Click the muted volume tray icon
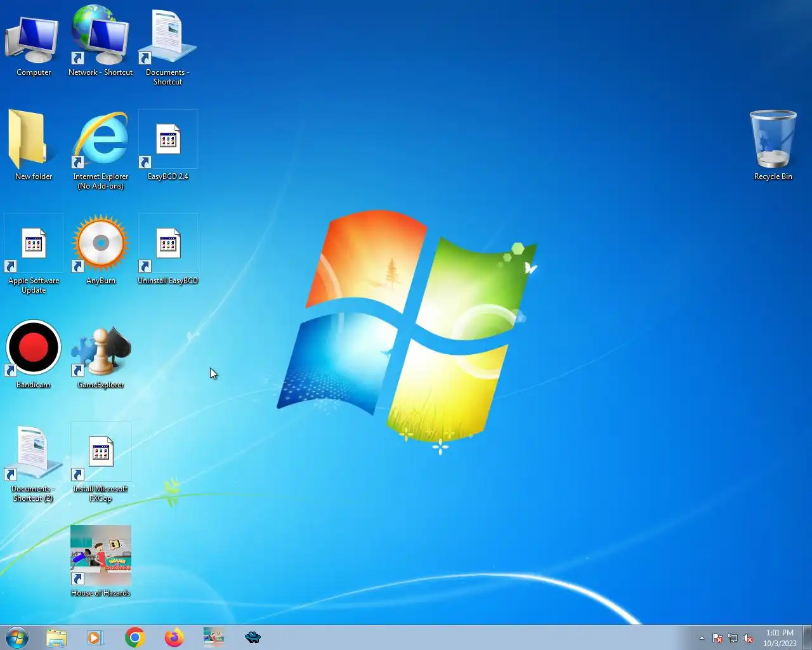 click(x=748, y=638)
